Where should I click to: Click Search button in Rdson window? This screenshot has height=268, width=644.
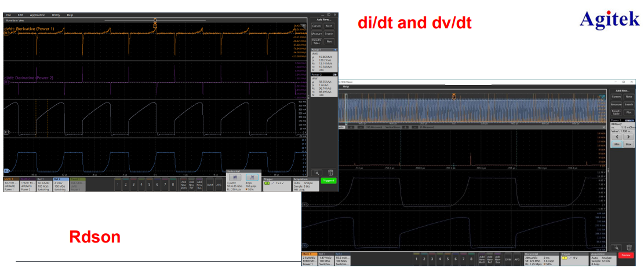tap(628, 104)
